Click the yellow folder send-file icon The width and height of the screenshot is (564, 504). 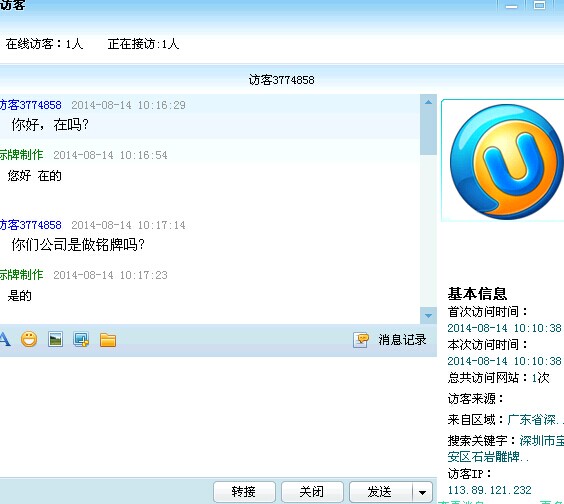pyautogui.click(x=108, y=340)
